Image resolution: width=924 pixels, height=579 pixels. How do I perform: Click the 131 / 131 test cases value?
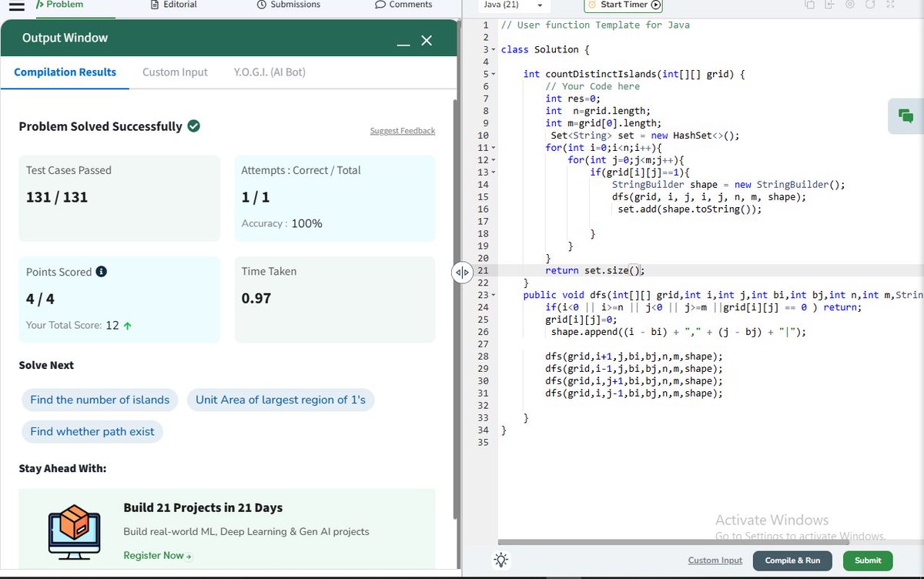point(57,197)
